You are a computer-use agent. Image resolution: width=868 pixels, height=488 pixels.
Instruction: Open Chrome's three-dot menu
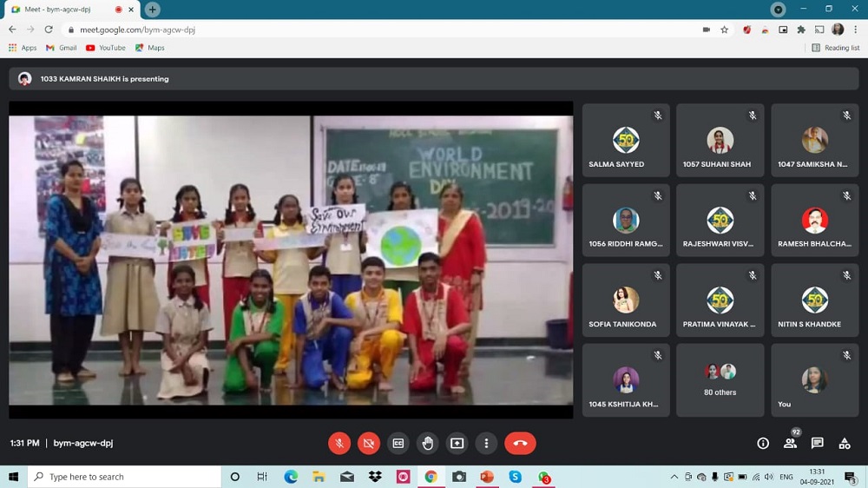(855, 30)
